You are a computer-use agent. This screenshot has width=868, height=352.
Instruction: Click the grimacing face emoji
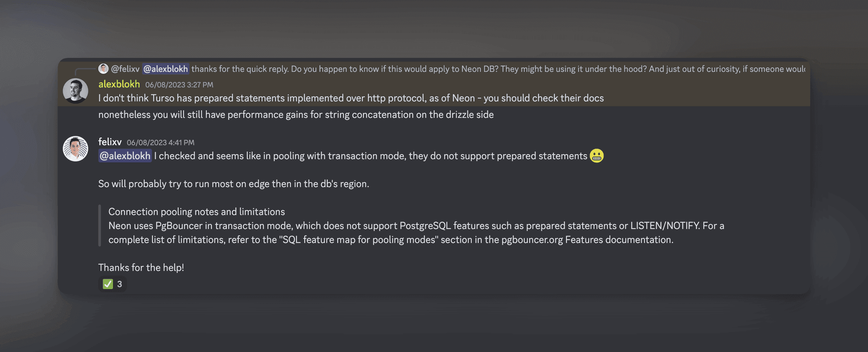coord(596,156)
